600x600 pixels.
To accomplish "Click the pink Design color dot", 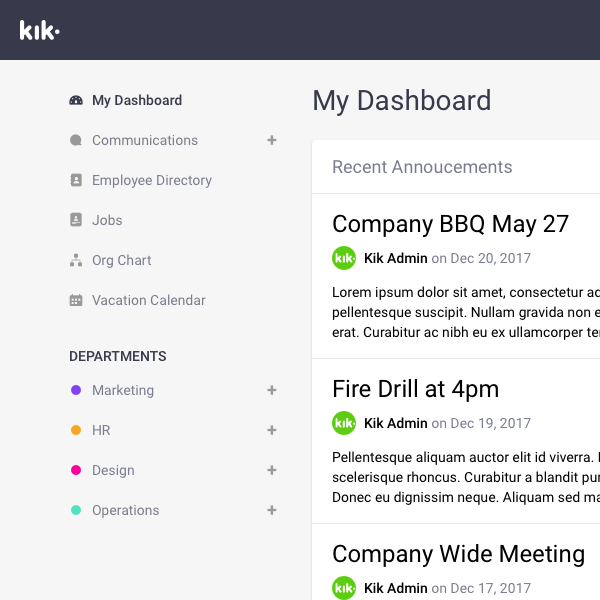I will pos(76,470).
